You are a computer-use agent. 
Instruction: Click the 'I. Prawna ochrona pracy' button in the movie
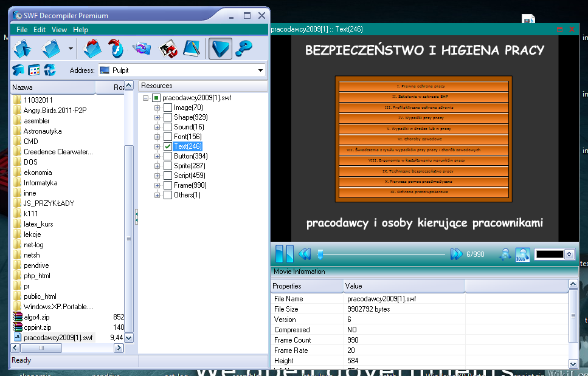tap(424, 86)
